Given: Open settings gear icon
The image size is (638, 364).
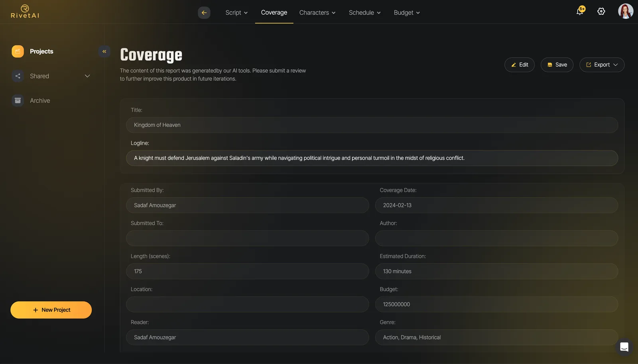Looking at the screenshot, I should point(601,12).
